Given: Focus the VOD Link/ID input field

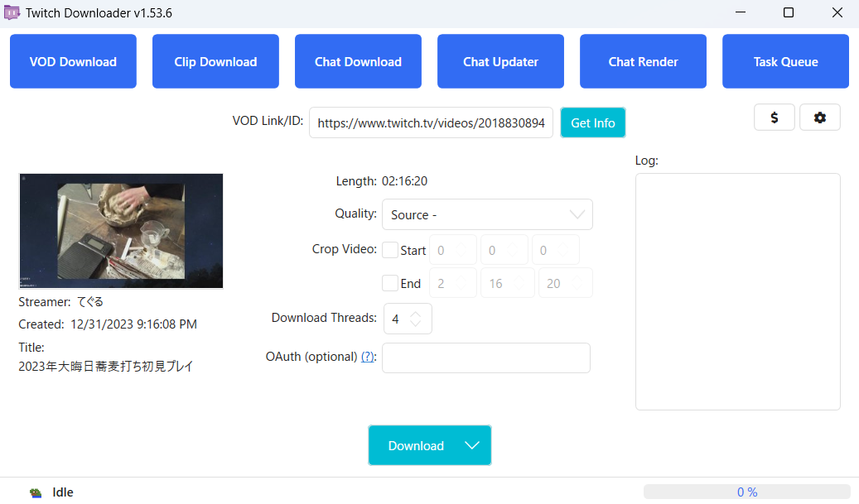Looking at the screenshot, I should pos(431,122).
